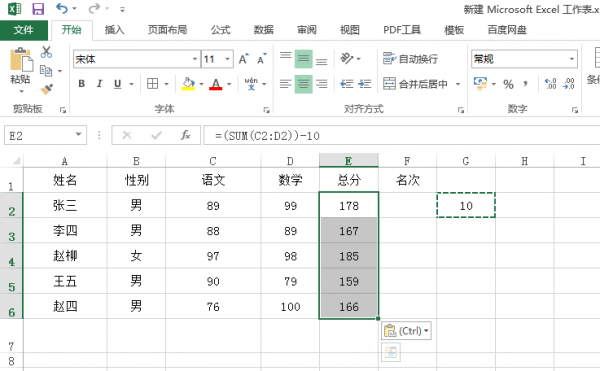Apply the red font color
The image size is (600, 371).
(x=216, y=84)
